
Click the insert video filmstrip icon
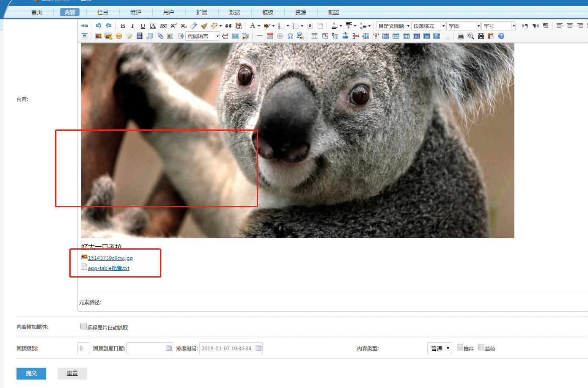(x=140, y=36)
